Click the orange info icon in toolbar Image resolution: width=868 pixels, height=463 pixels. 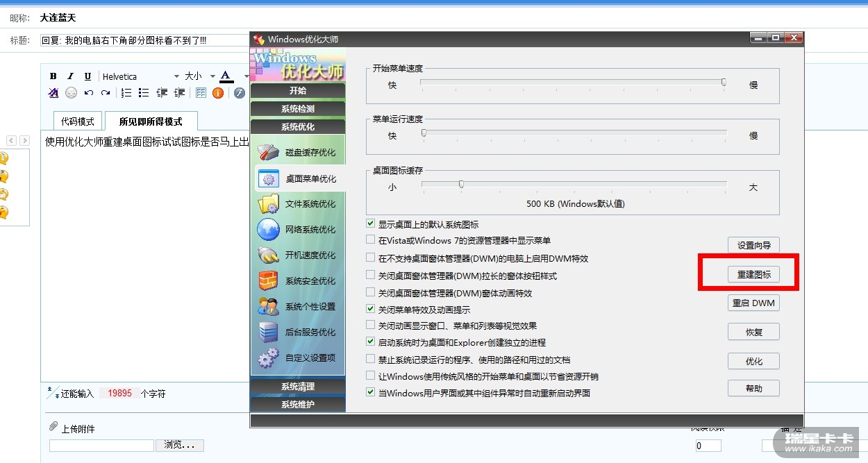coord(218,92)
